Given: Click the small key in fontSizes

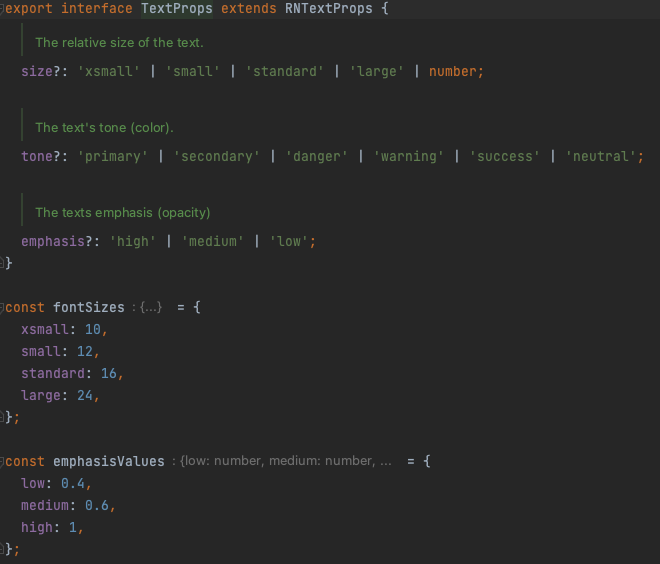Looking at the screenshot, I should tap(41, 351).
